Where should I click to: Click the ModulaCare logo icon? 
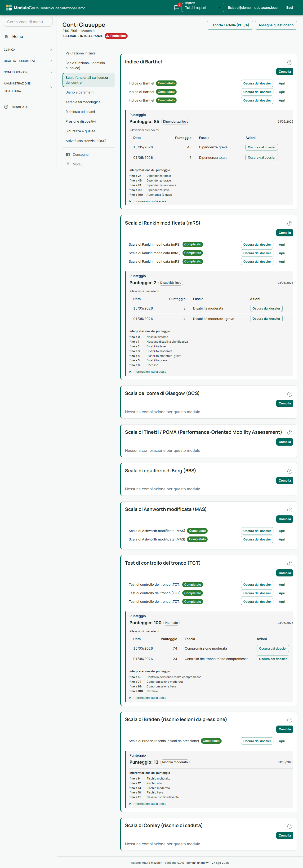(9, 7)
